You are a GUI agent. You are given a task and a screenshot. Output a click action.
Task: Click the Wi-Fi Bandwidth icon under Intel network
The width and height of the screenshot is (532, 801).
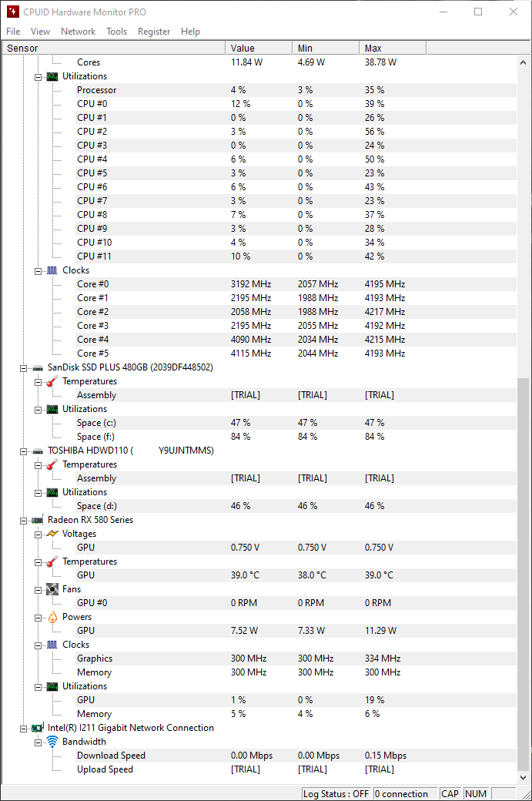point(51,741)
